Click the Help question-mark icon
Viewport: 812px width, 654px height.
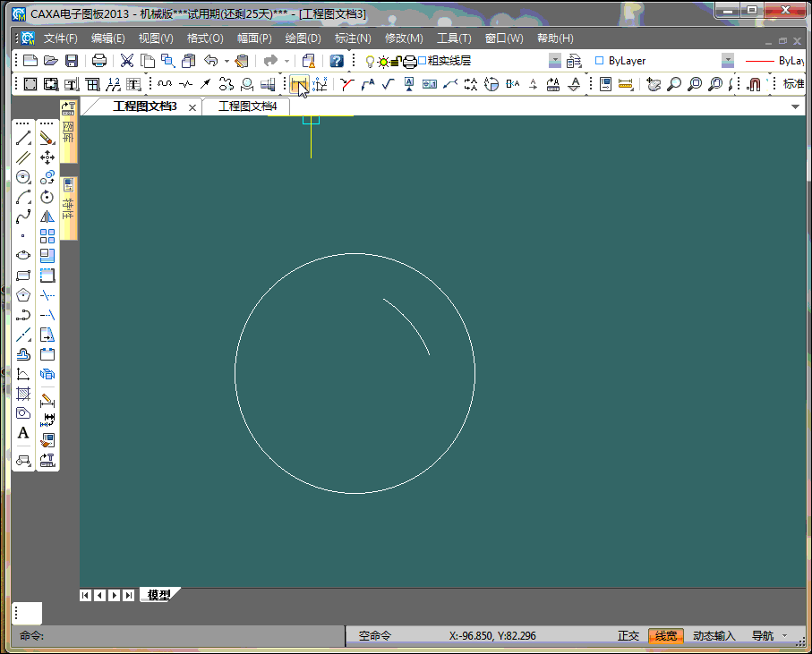[337, 61]
